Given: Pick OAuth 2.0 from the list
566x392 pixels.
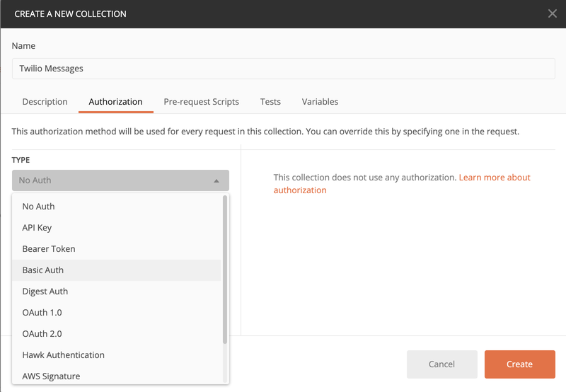Looking at the screenshot, I should pyautogui.click(x=42, y=334).
